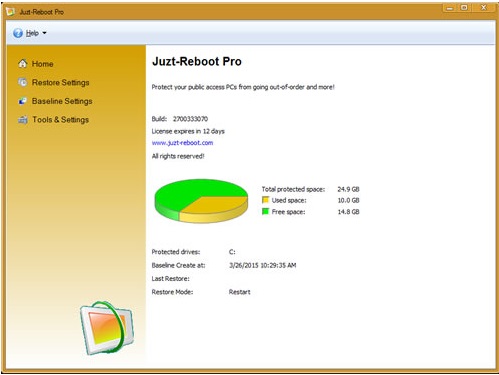
Task: Go to Baseline Settings page label
Action: [62, 101]
